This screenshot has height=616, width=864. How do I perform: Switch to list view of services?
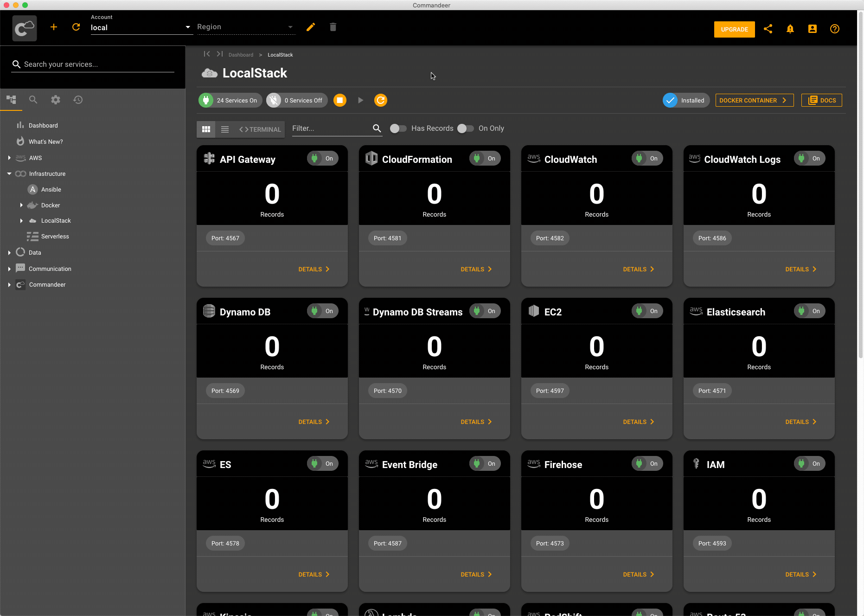pos(225,129)
